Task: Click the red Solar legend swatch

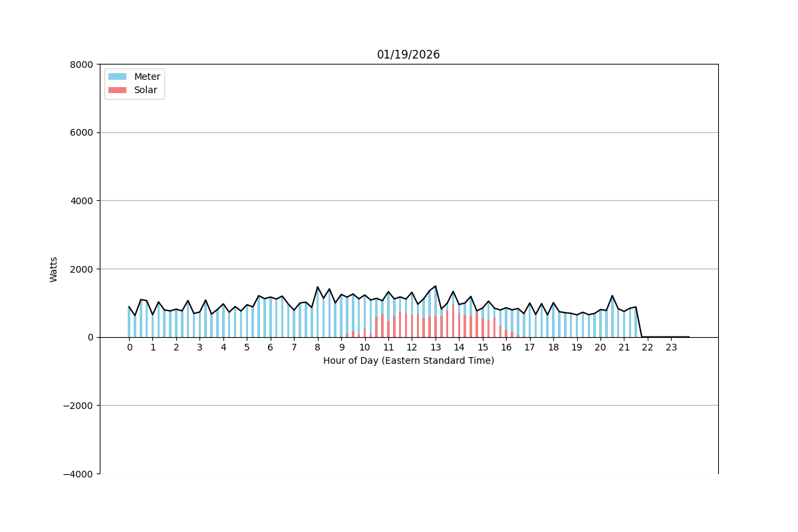Action: coord(117,90)
